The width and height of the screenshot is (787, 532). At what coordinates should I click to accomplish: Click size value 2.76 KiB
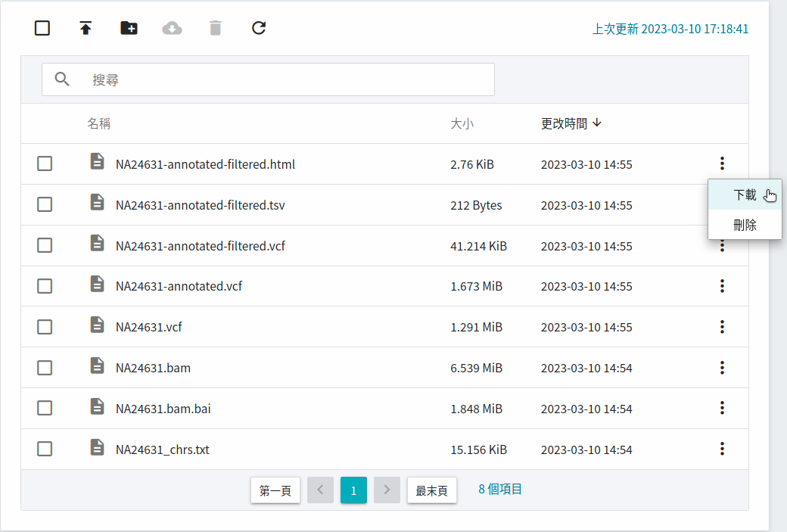(x=471, y=165)
